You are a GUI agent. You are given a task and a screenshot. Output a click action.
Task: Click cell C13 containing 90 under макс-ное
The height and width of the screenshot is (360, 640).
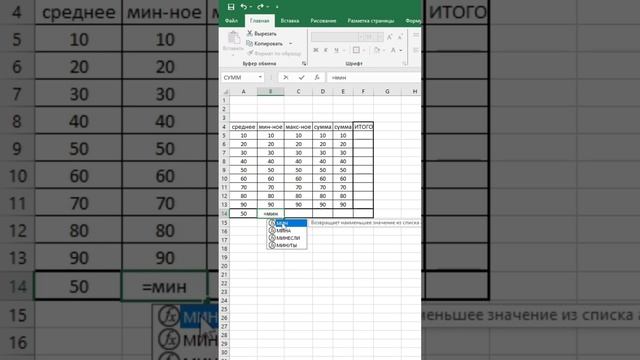tap(298, 204)
